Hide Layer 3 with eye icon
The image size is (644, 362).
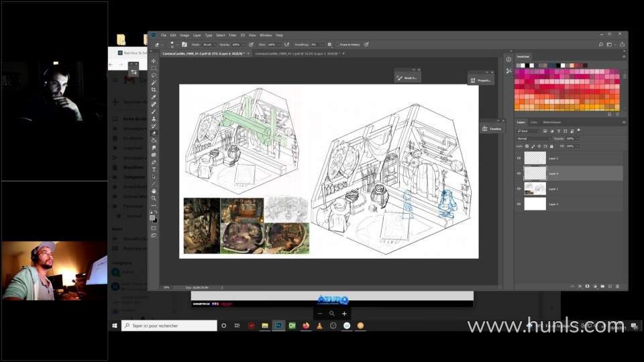tap(519, 204)
